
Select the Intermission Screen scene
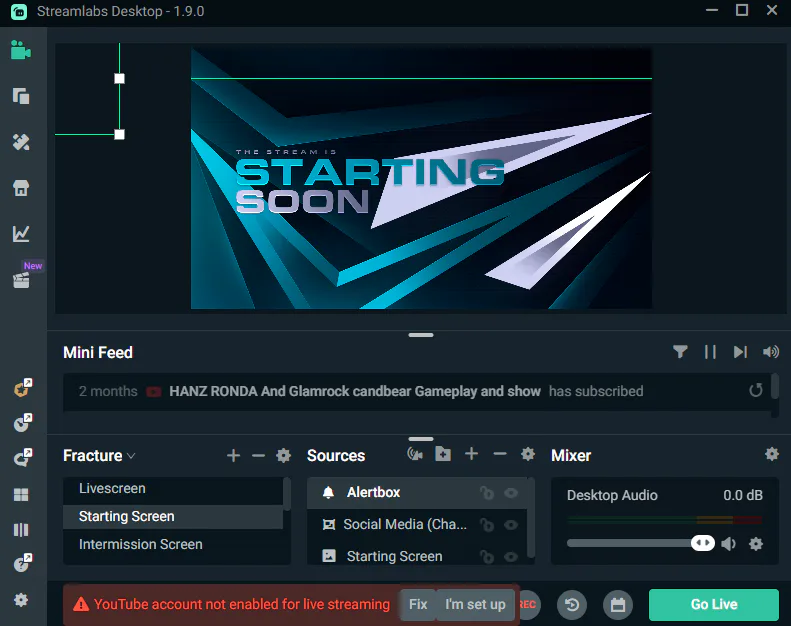click(173, 544)
